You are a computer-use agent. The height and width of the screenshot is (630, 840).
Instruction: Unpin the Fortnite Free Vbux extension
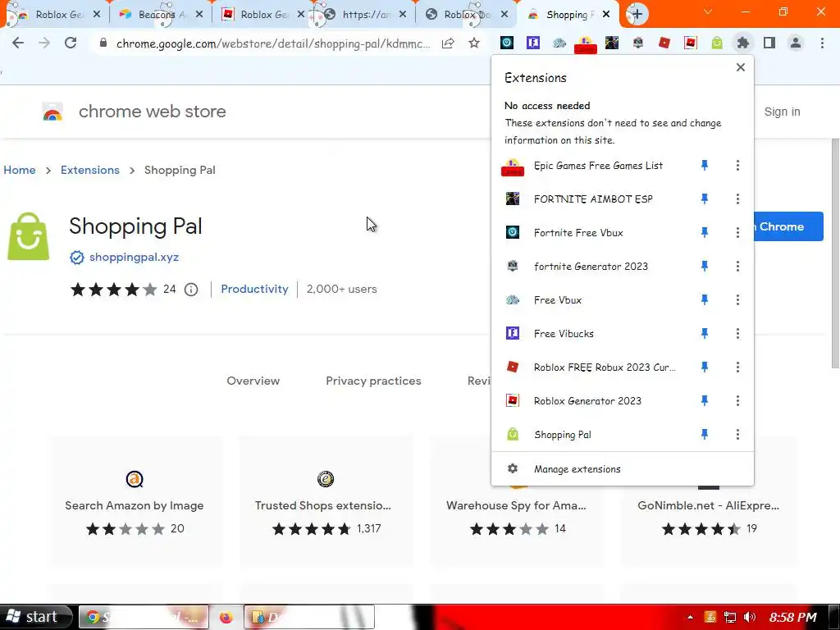pyautogui.click(x=705, y=232)
